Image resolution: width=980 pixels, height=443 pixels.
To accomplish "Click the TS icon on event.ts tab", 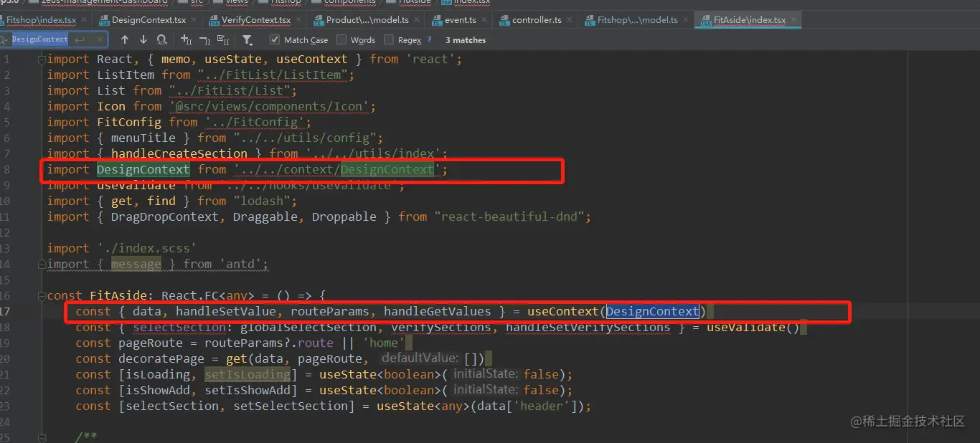I will [436, 20].
